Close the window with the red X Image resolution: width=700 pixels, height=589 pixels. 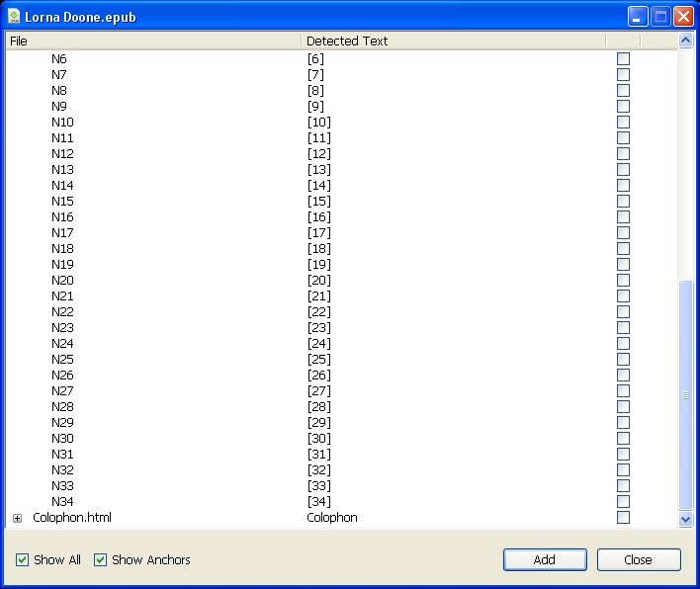(x=683, y=17)
